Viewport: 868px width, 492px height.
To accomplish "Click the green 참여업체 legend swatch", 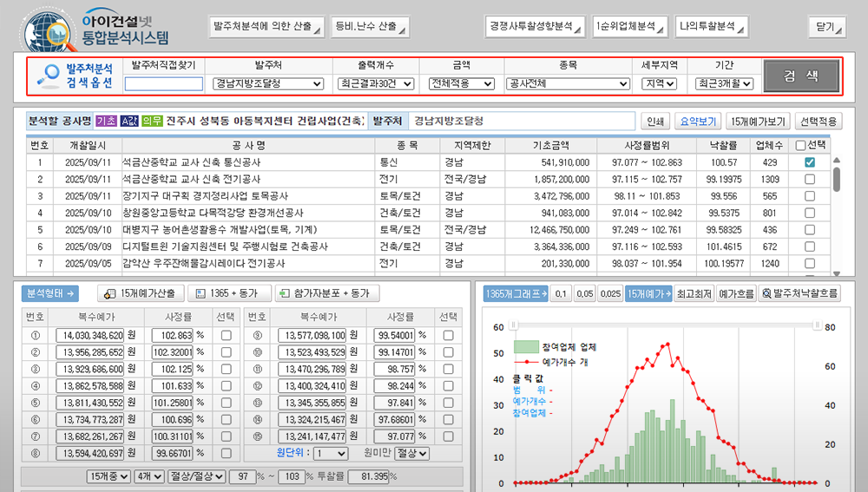I will click(526, 347).
